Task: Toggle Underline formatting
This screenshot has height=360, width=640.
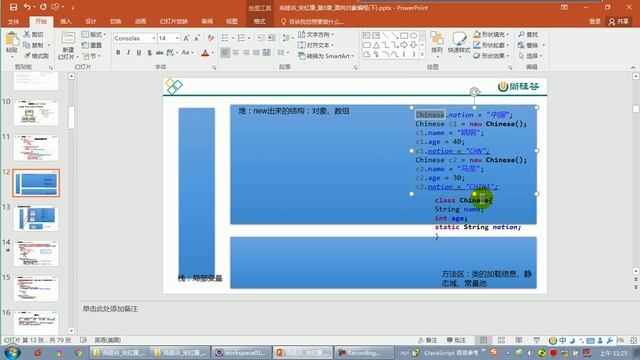Action: [x=139, y=53]
